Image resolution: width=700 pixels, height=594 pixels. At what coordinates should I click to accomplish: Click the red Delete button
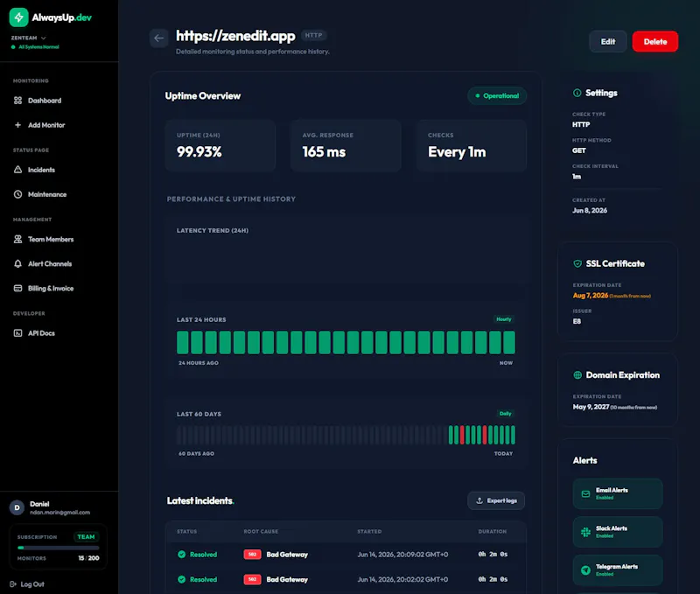pyautogui.click(x=654, y=41)
